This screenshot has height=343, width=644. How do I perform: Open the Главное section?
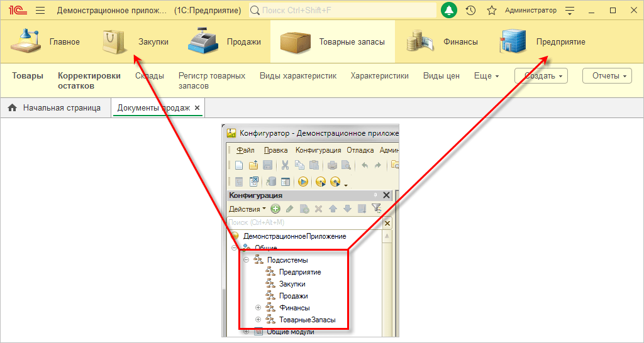45,42
